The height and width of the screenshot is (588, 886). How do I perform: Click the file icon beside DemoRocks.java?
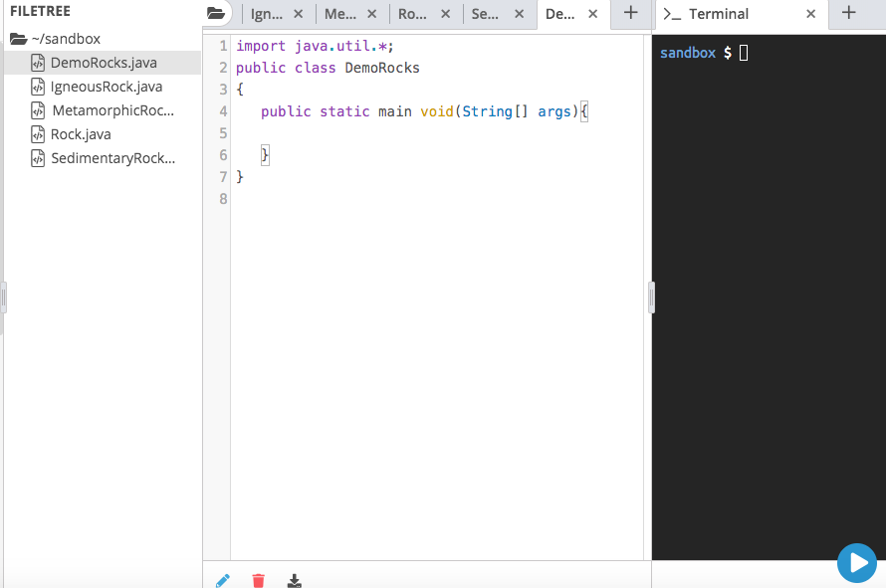(40, 62)
